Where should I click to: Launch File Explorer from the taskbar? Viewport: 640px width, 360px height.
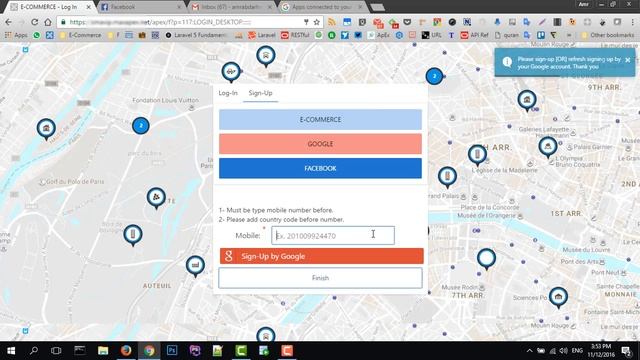click(x=103, y=351)
